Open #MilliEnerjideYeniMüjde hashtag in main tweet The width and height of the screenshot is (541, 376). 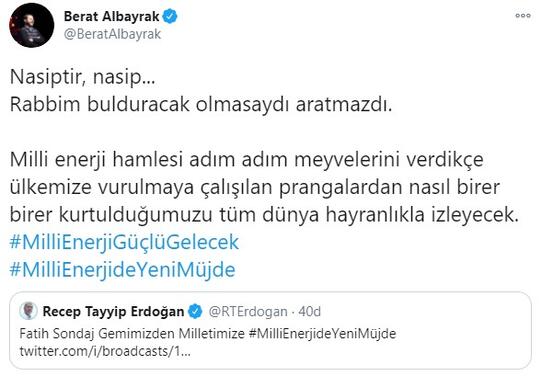point(122,269)
